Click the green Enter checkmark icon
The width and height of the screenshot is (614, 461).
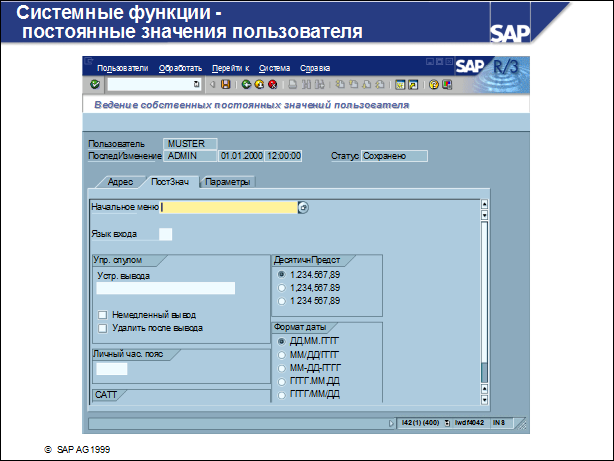[x=95, y=85]
